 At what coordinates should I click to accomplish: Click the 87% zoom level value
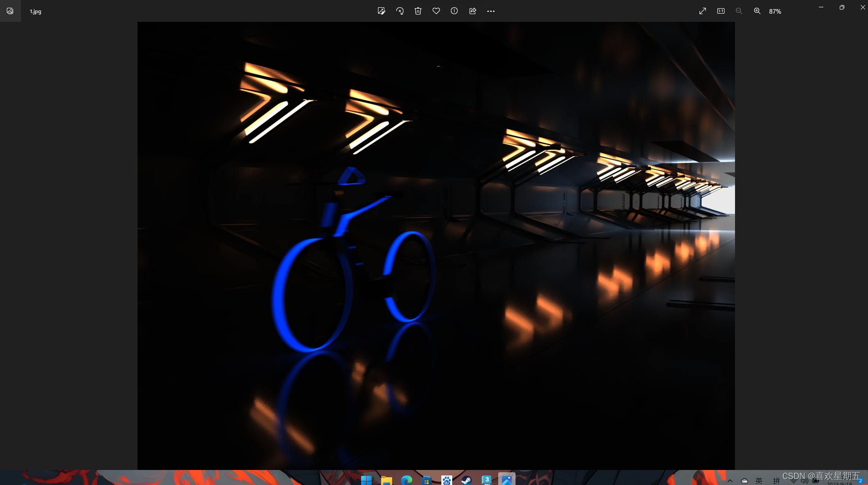pos(775,11)
